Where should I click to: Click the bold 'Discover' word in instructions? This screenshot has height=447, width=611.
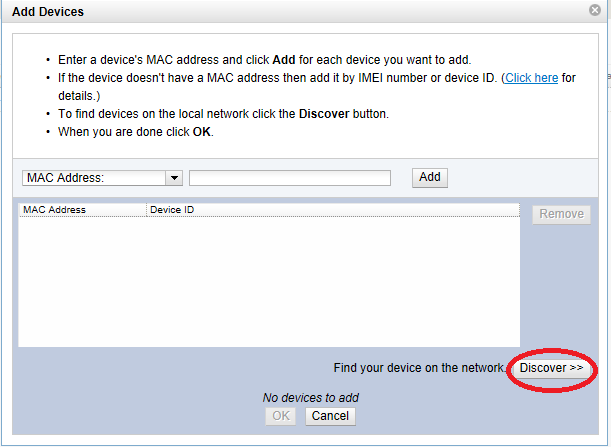[323, 113]
